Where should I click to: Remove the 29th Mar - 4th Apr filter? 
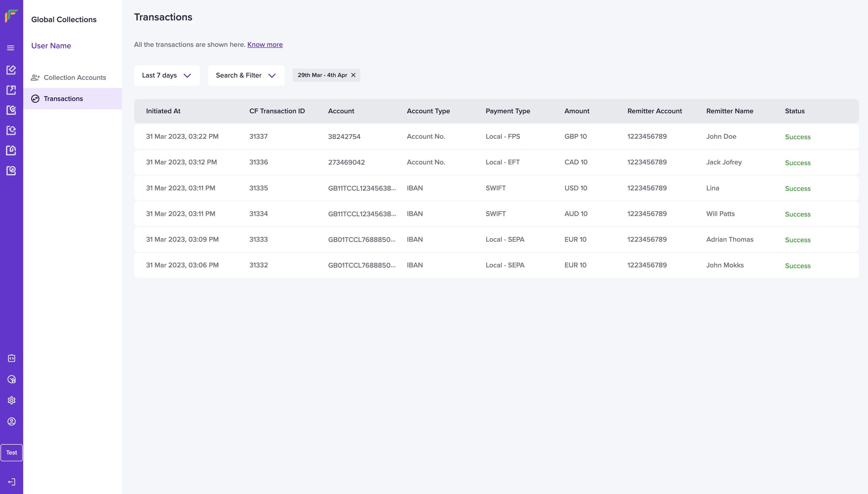353,75
